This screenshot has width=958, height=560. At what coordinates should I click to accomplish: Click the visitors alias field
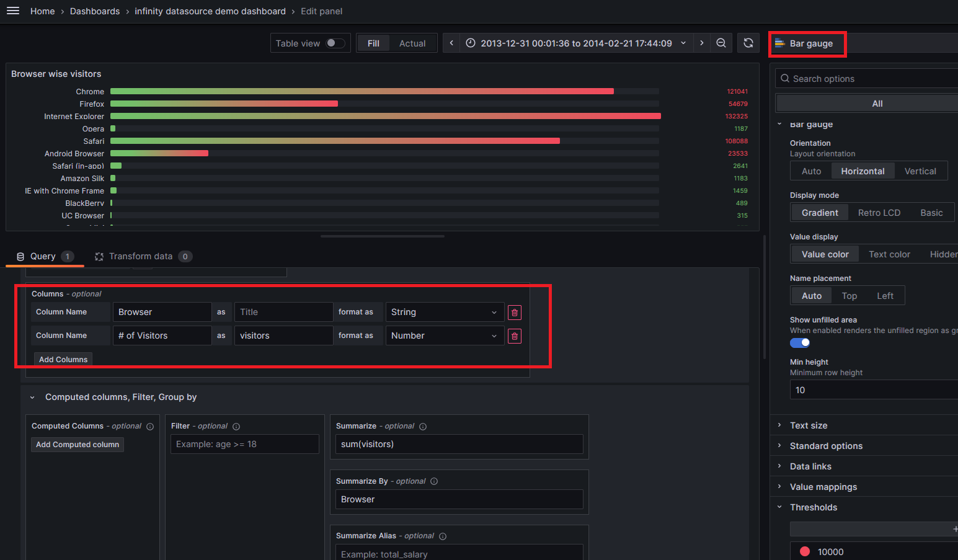pyautogui.click(x=283, y=336)
